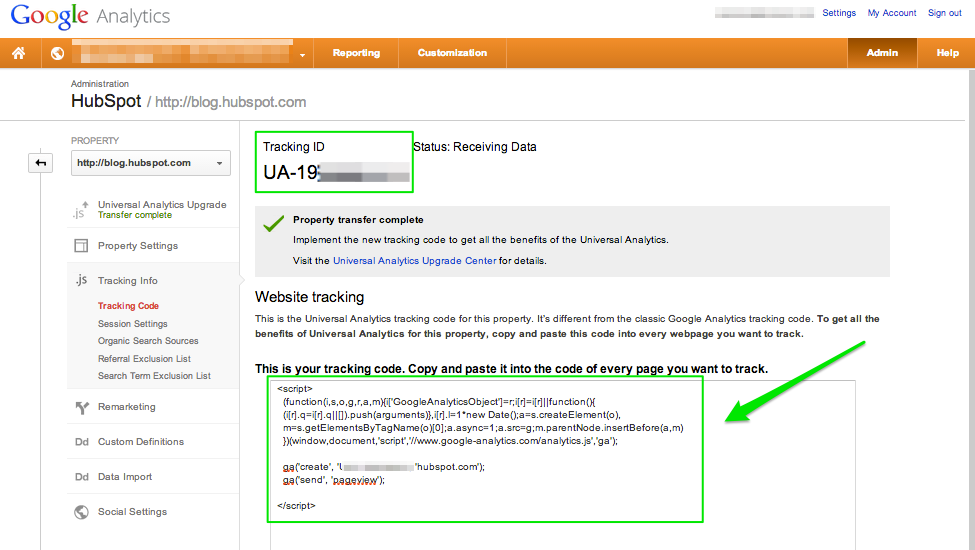Click the Sign out link
975x550 pixels.
point(944,13)
